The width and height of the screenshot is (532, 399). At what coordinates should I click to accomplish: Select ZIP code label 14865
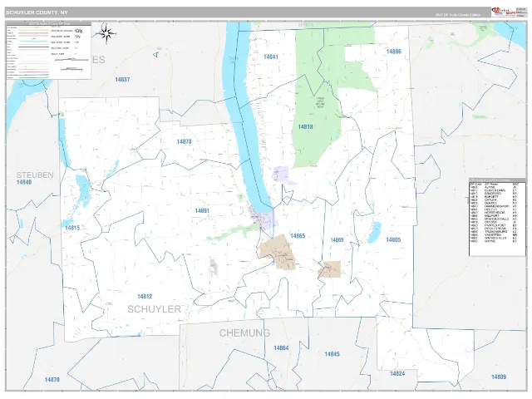click(298, 236)
